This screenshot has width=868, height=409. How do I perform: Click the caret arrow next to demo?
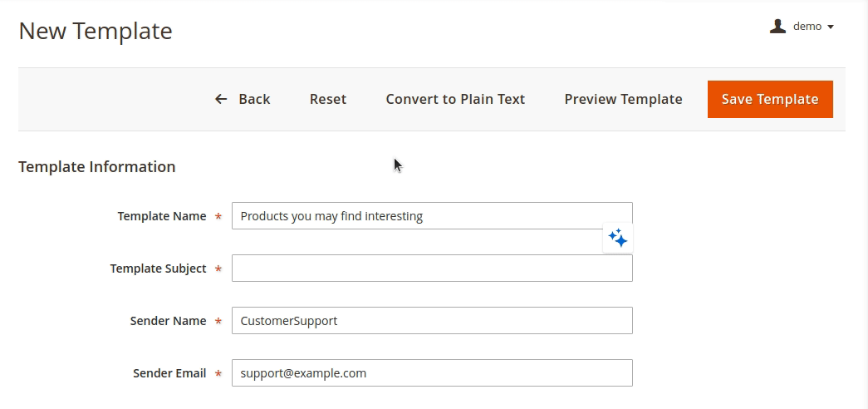[x=831, y=27]
